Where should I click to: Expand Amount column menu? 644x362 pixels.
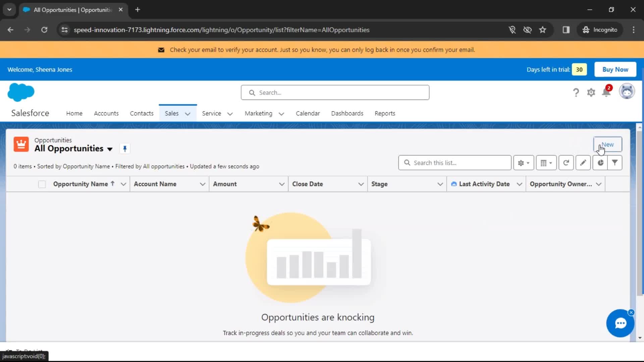pos(282,184)
